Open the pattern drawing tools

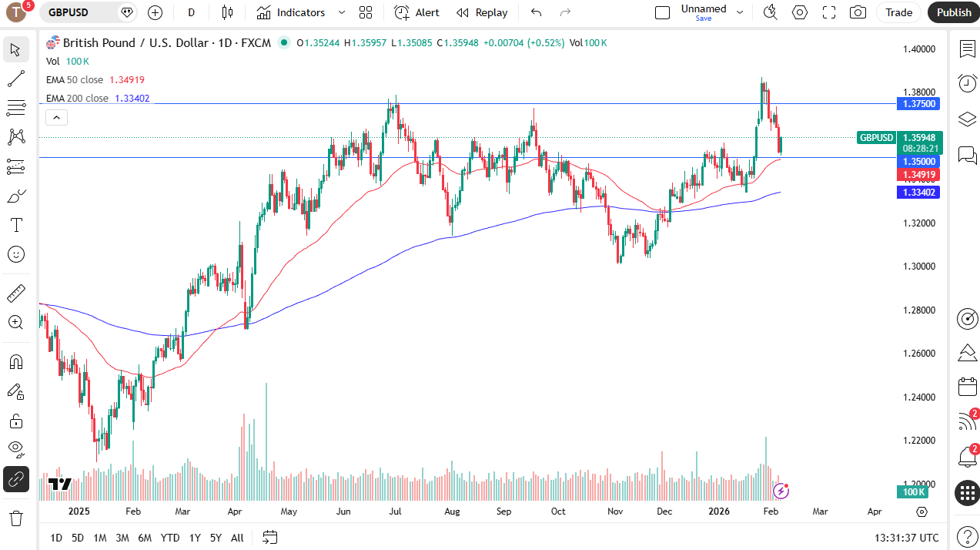pos(15,137)
